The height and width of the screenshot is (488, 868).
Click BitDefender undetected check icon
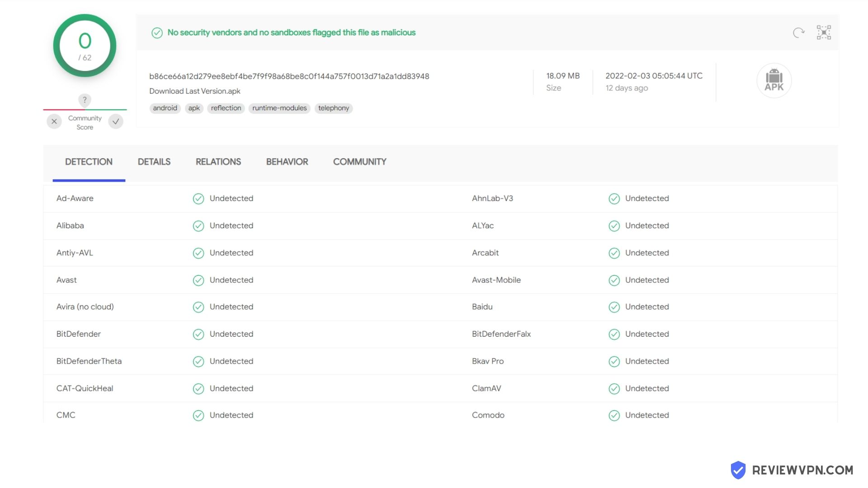click(198, 334)
